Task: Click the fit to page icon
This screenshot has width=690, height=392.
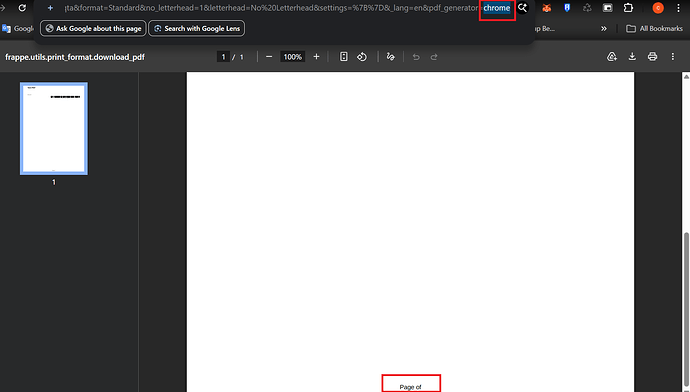Action: click(x=344, y=57)
